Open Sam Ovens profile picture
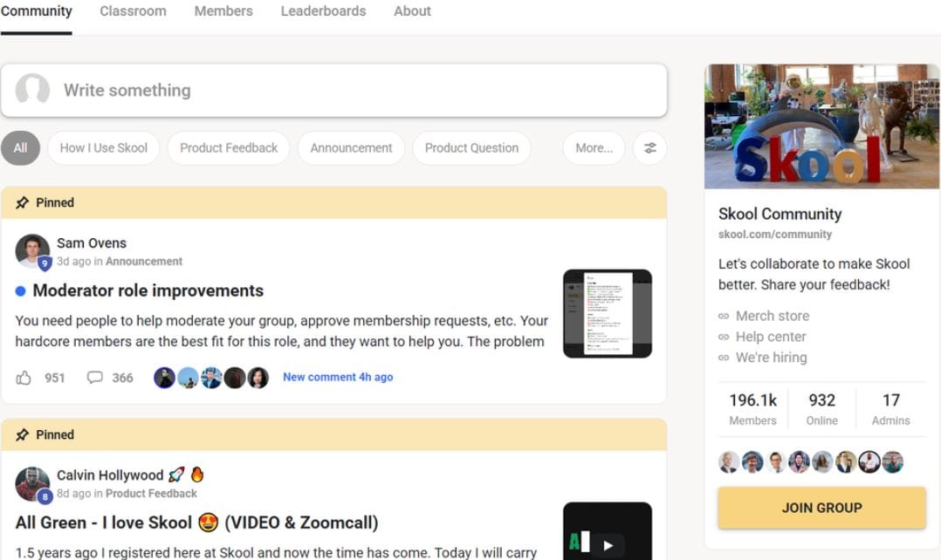 32,250
